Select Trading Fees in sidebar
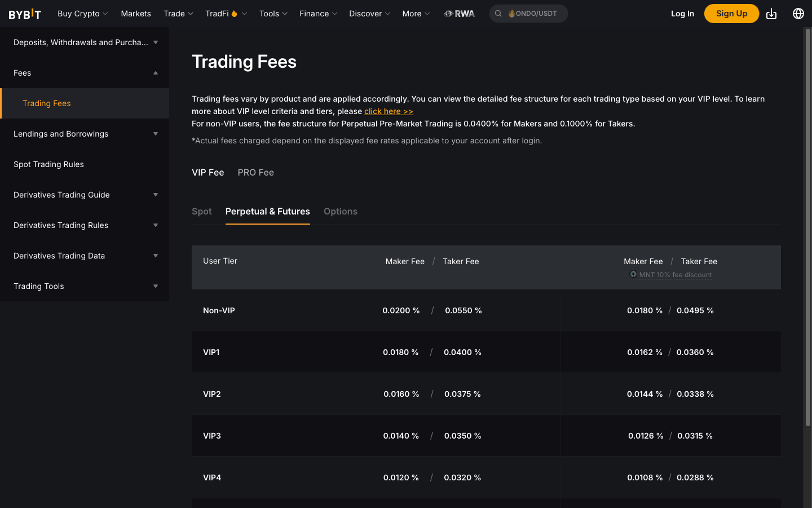This screenshot has width=812, height=508. click(x=85, y=103)
